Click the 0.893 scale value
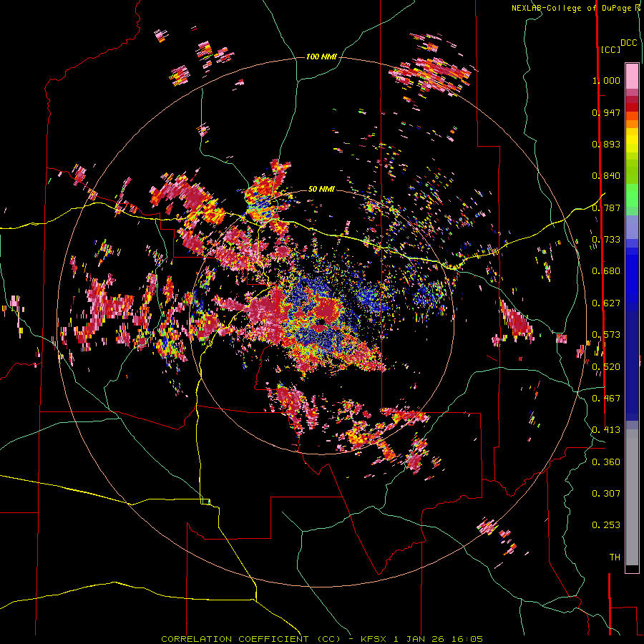644x644 pixels. point(606,144)
